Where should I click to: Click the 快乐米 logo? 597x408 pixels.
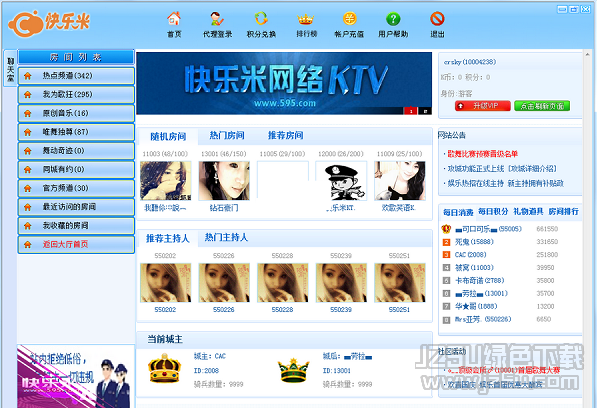click(x=49, y=23)
